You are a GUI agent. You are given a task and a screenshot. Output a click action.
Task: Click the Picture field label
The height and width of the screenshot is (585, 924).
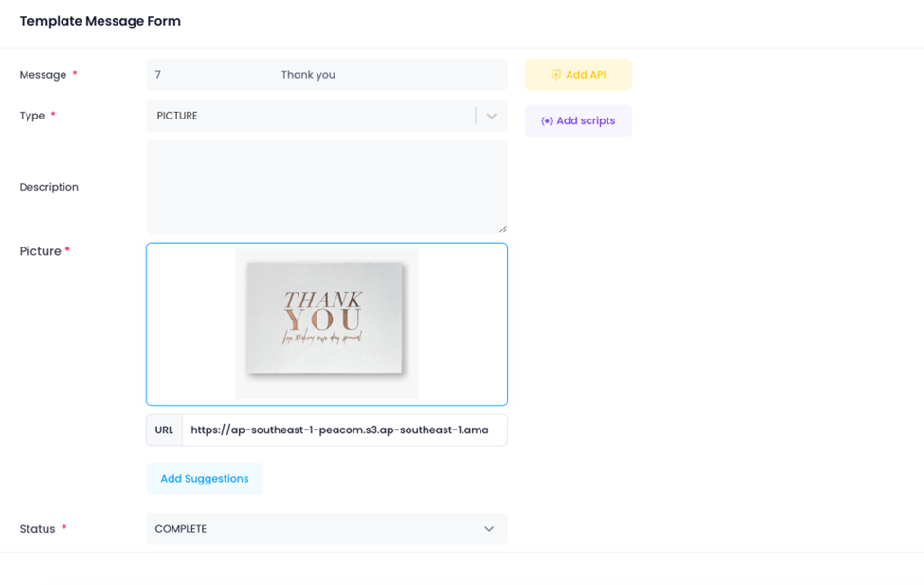point(40,251)
